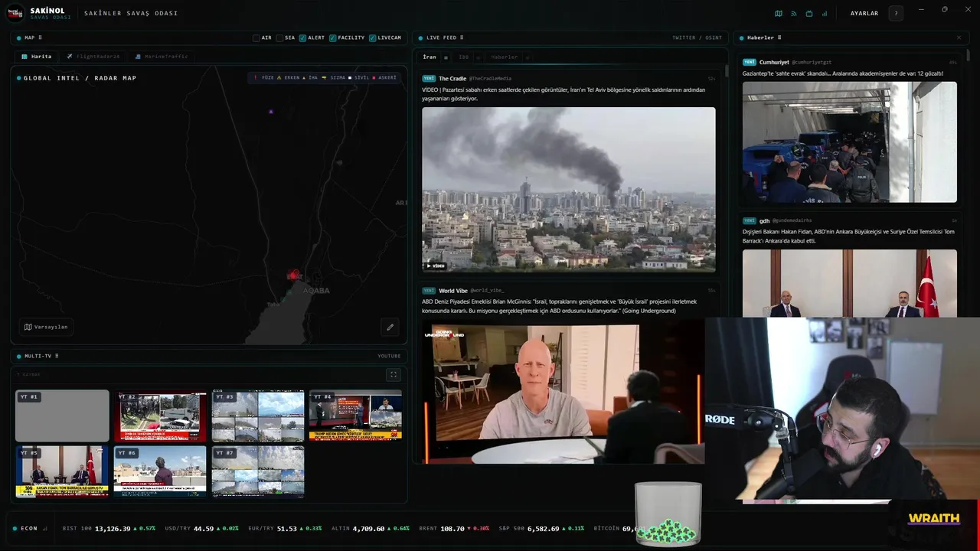Open the World Vibe account name
Image resolution: width=980 pixels, height=551 pixels.
tap(453, 291)
